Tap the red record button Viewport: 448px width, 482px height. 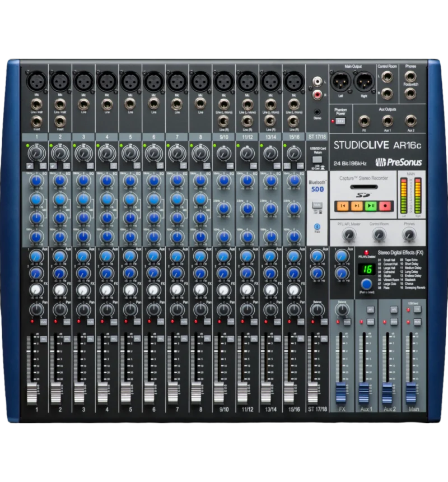click(x=385, y=206)
